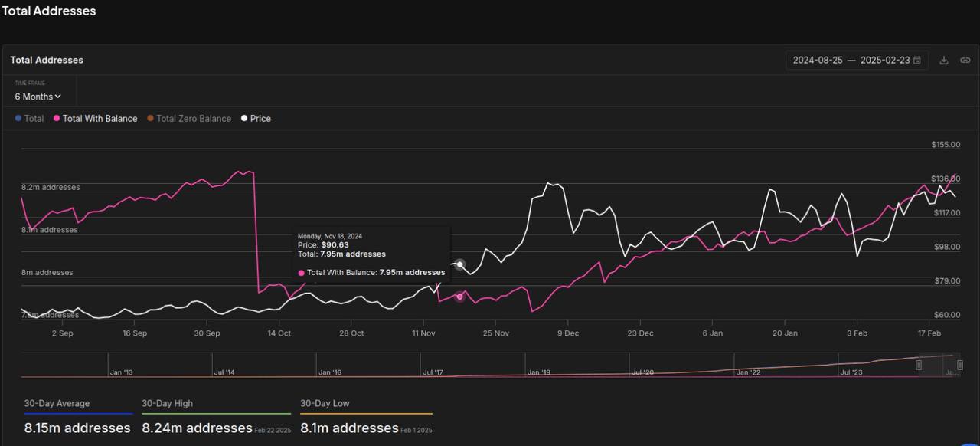The height and width of the screenshot is (446, 980).
Task: Open the 6 Months time frame dropdown
Action: click(x=38, y=97)
